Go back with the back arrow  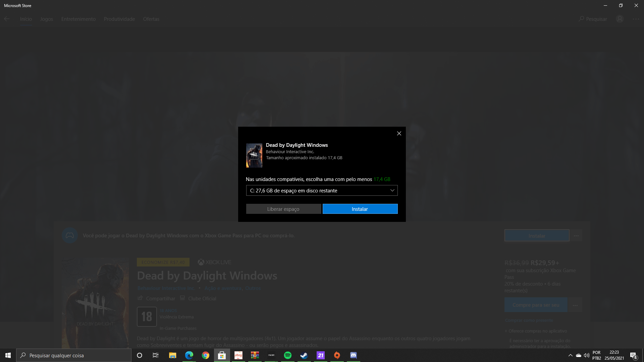click(7, 19)
